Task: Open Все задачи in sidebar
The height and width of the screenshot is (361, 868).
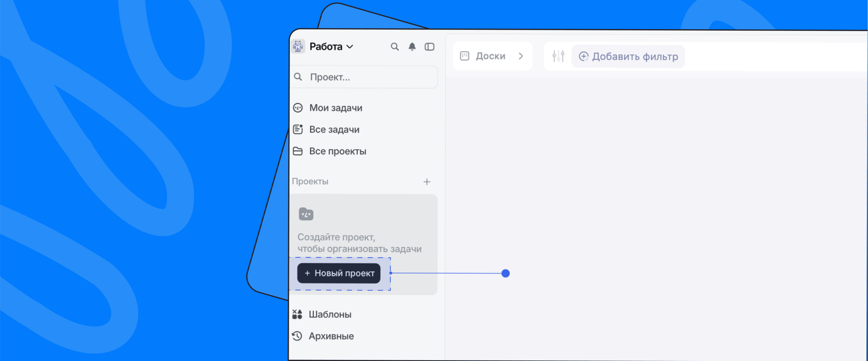Action: point(334,130)
